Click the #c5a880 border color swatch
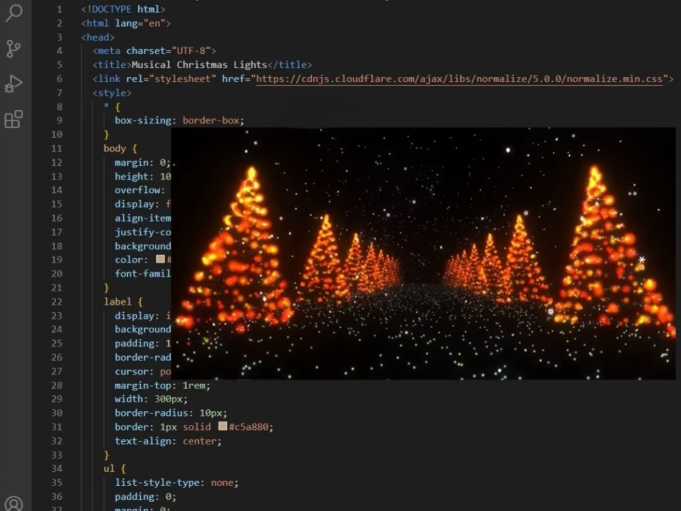 tap(223, 426)
